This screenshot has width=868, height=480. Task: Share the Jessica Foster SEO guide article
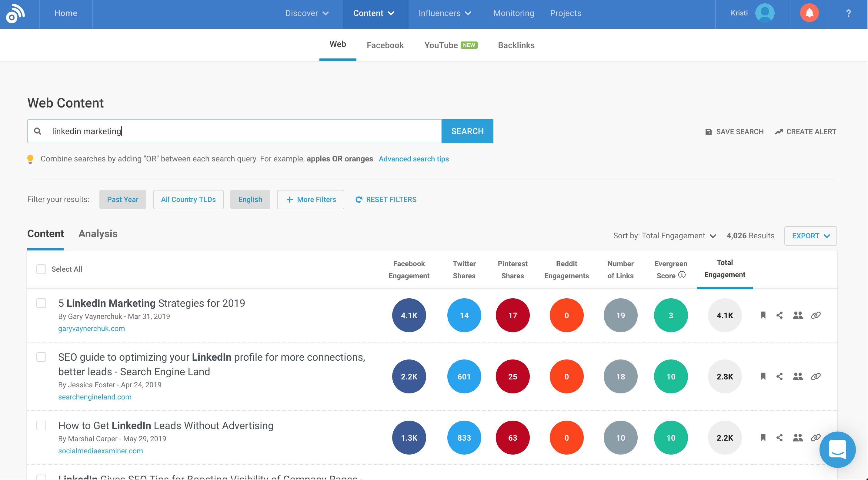point(780,376)
